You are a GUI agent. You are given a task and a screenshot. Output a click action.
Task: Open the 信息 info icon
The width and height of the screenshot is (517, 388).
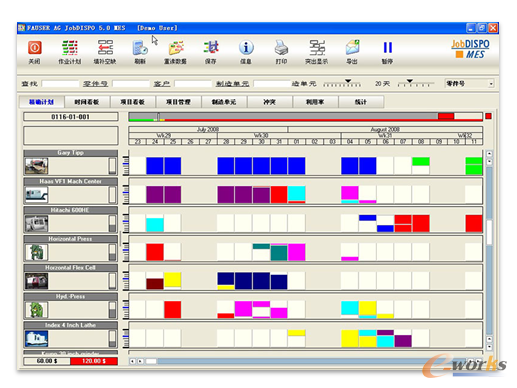click(x=246, y=48)
